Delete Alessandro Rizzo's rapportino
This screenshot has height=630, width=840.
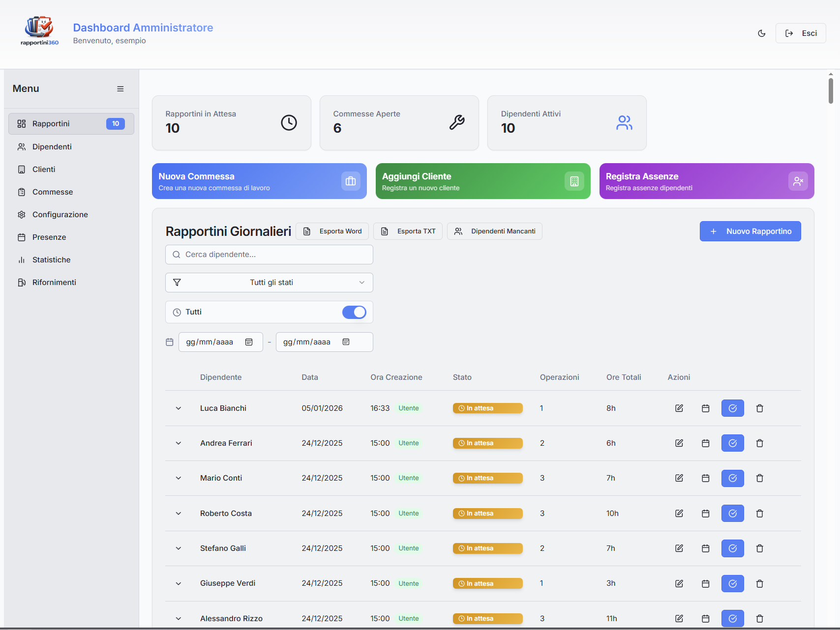tap(760, 619)
